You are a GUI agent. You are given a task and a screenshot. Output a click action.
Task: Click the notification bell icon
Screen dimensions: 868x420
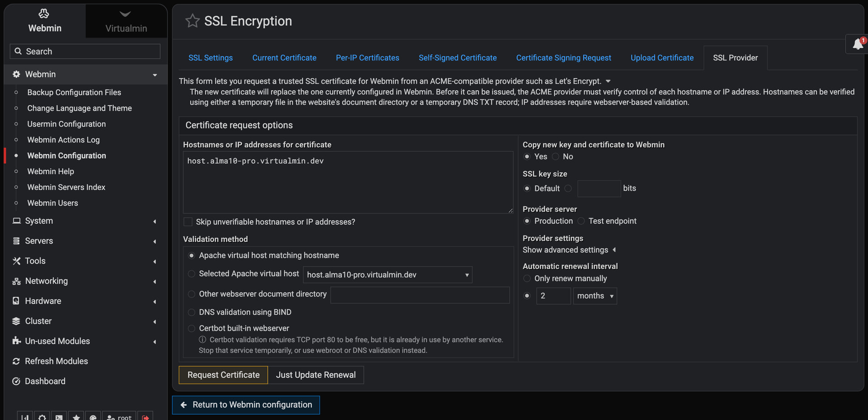click(858, 44)
